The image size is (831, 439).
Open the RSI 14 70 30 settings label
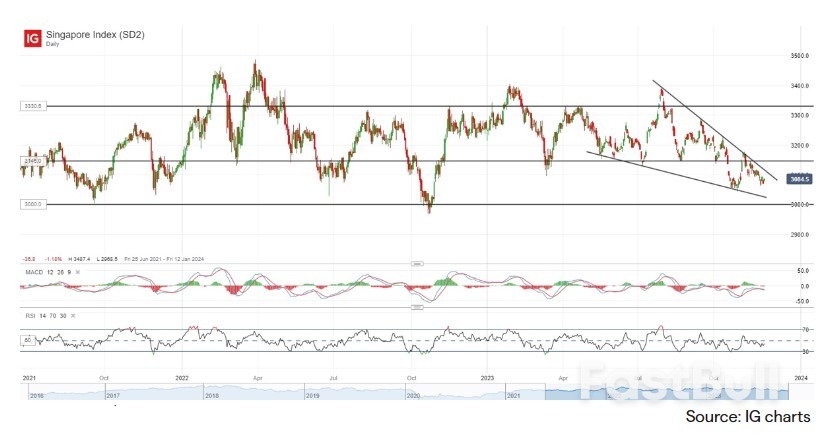[x=46, y=316]
